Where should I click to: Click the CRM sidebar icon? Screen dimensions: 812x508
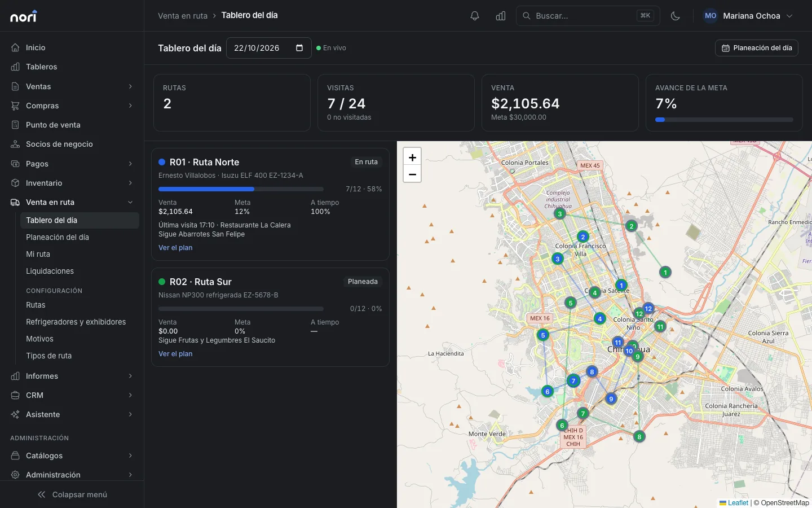click(15, 395)
